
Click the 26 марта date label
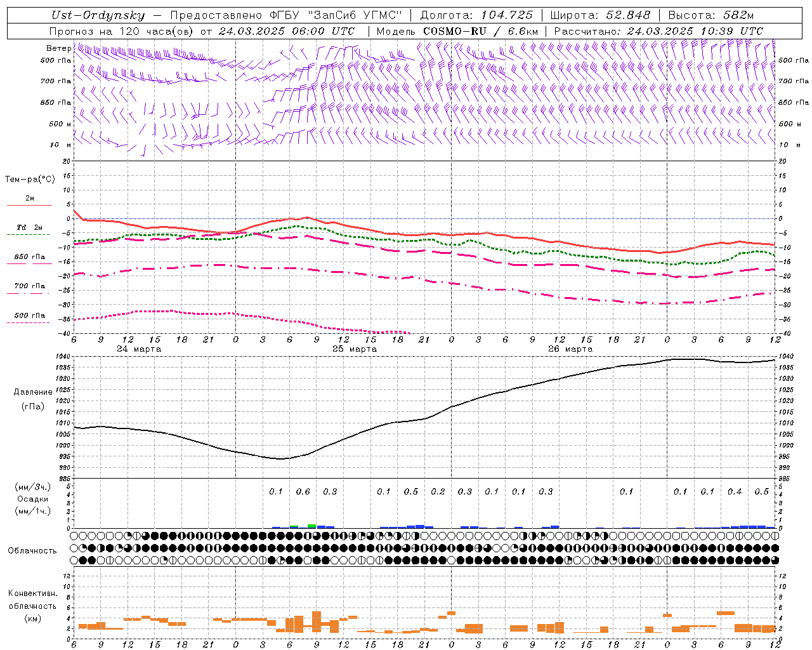coord(570,349)
